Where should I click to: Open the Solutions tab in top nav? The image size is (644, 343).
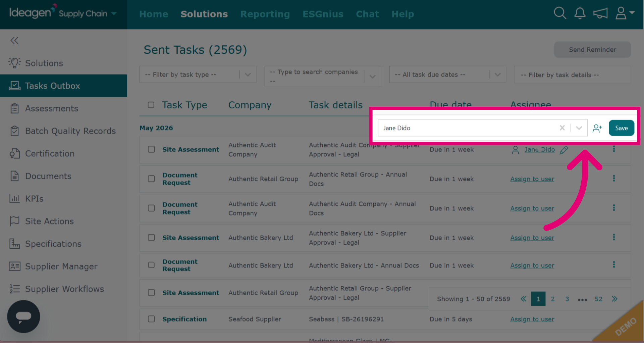(204, 14)
